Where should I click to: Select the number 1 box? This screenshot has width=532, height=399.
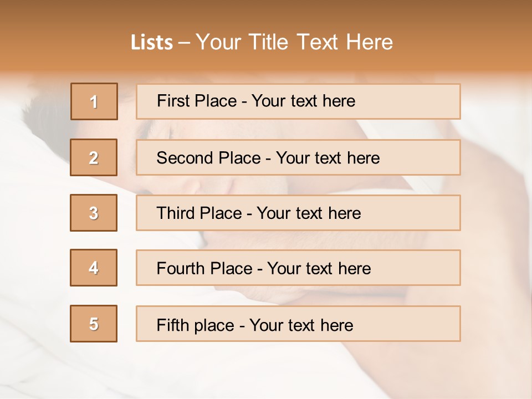94,101
